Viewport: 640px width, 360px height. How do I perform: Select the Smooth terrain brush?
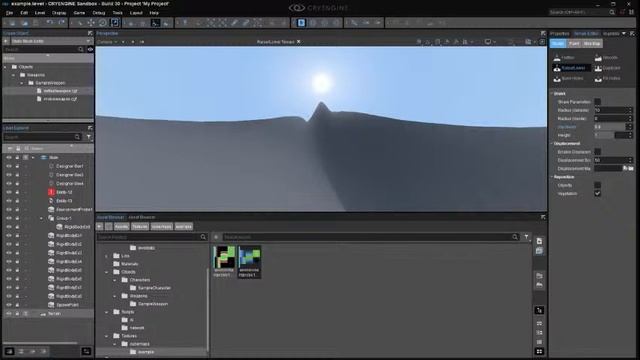611,58
